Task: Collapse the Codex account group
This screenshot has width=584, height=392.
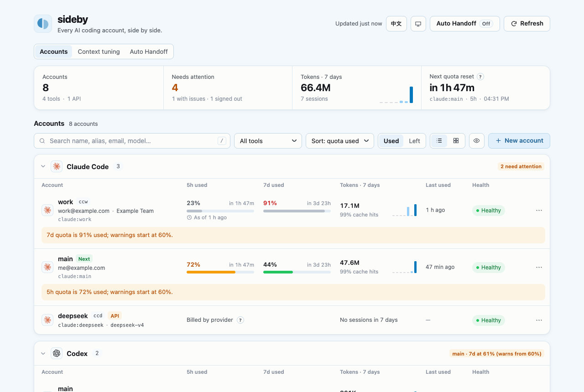Action: (43, 353)
